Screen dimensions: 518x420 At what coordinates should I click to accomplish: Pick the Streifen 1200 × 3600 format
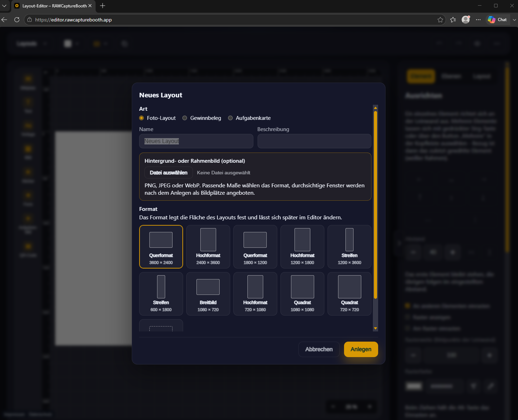[349, 247]
